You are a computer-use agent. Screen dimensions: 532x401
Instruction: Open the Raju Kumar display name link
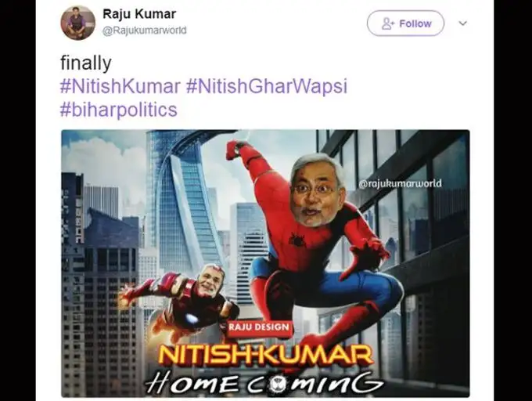(139, 14)
